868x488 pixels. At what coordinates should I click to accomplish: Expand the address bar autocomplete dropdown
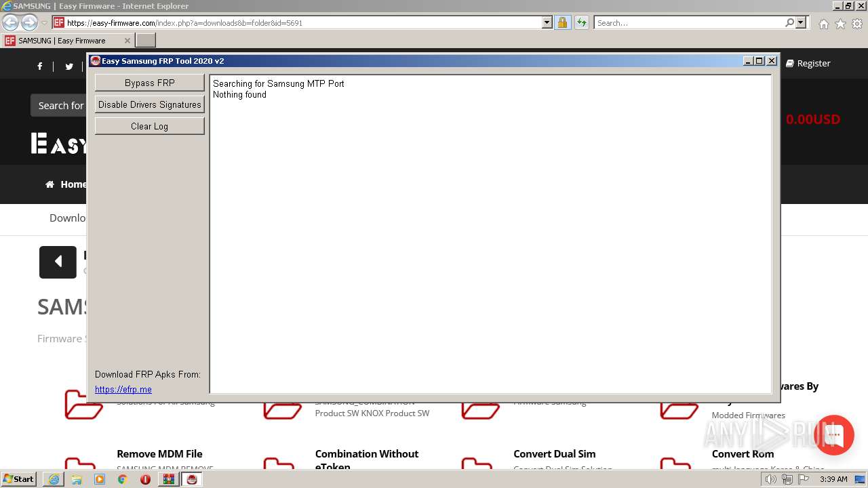(x=547, y=22)
